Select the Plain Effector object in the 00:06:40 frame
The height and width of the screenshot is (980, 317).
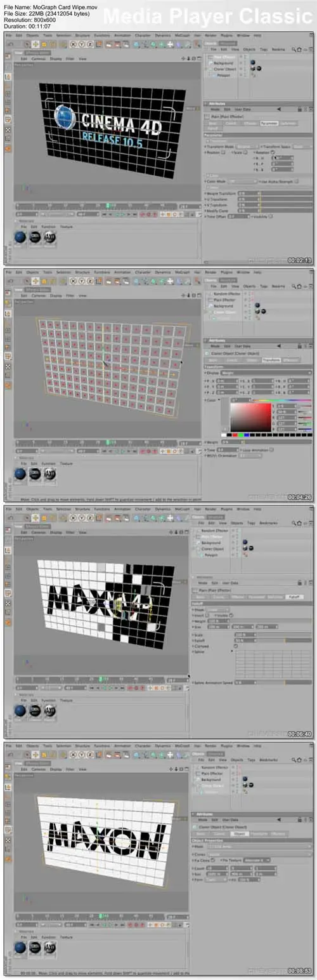click(212, 536)
